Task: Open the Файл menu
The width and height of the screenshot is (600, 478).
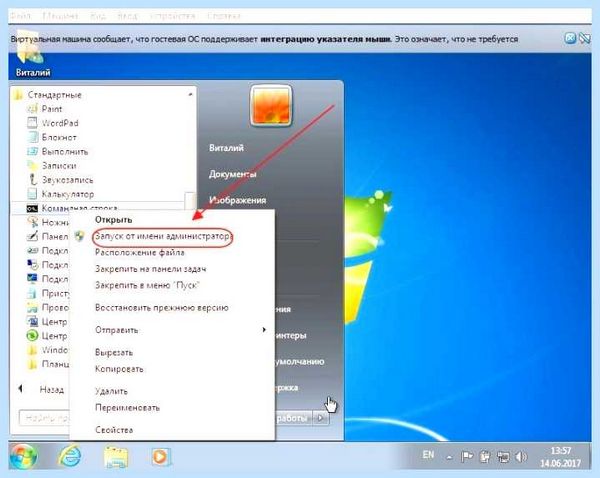Action: point(21,16)
